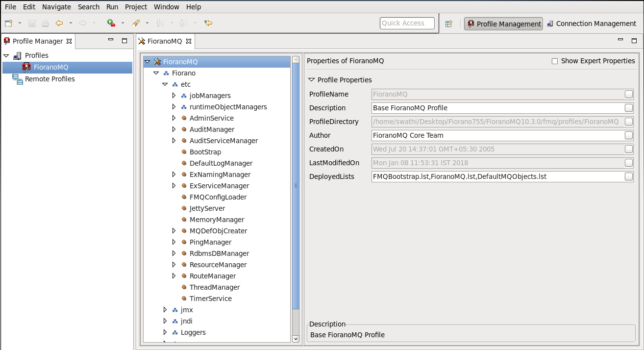The width and height of the screenshot is (644, 350).
Task: Click the DeployedLists input field
Action: tap(497, 176)
